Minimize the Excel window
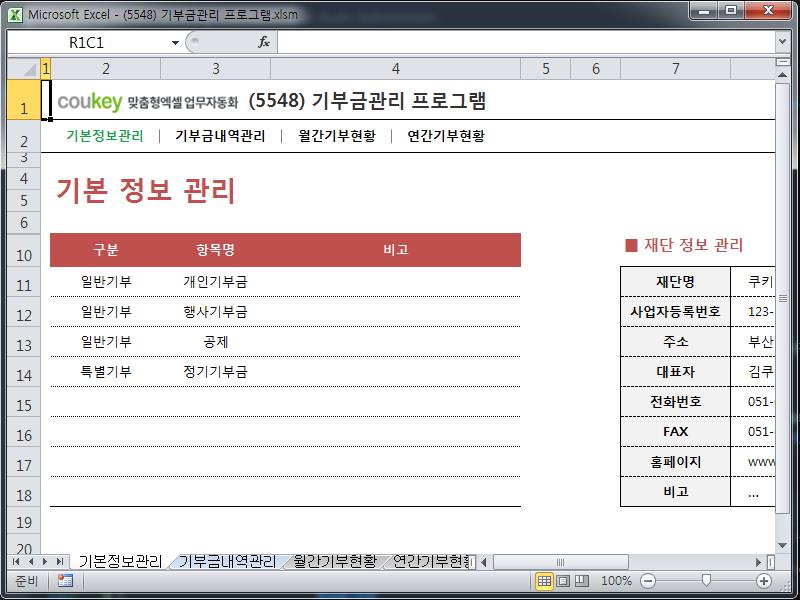The width and height of the screenshot is (800, 600). [x=704, y=11]
